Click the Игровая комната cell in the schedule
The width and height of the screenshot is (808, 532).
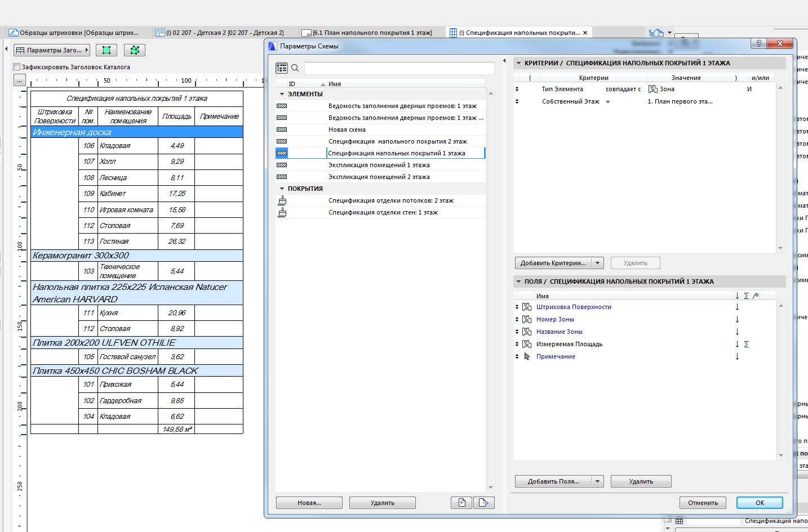click(x=127, y=209)
